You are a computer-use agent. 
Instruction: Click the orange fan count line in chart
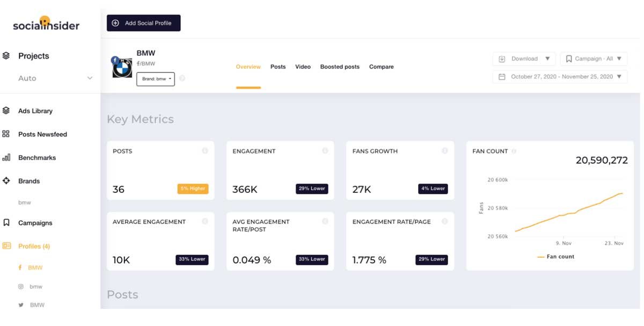pyautogui.click(x=569, y=213)
